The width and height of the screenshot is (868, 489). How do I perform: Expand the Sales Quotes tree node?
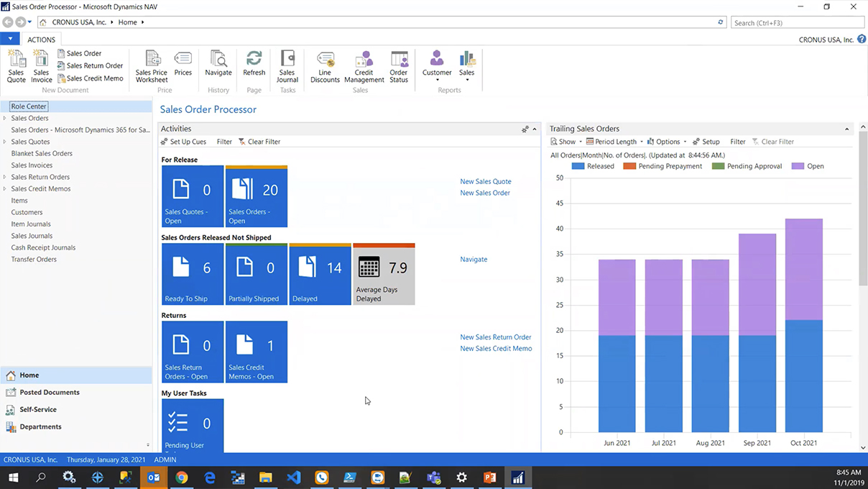(5, 142)
